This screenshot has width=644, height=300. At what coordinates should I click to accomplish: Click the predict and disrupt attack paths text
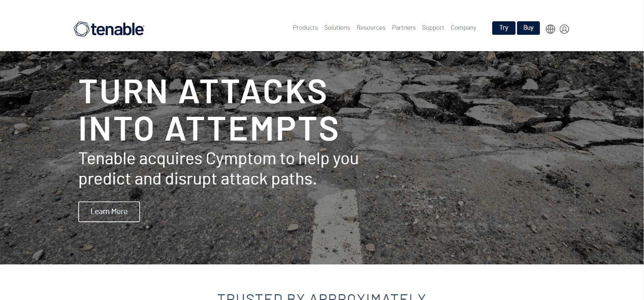pyautogui.click(x=198, y=179)
